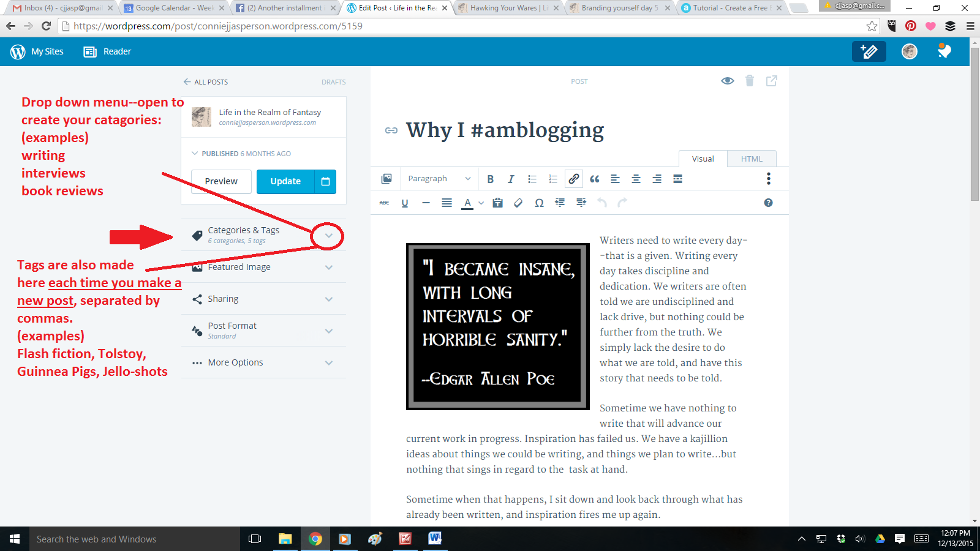Click the bulleted list icon
This screenshot has width=980, height=551.
click(x=532, y=179)
